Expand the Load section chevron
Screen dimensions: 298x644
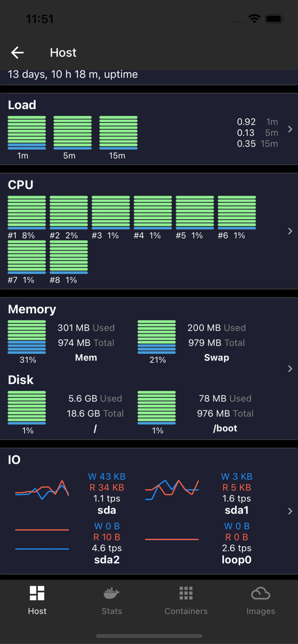coord(290,129)
